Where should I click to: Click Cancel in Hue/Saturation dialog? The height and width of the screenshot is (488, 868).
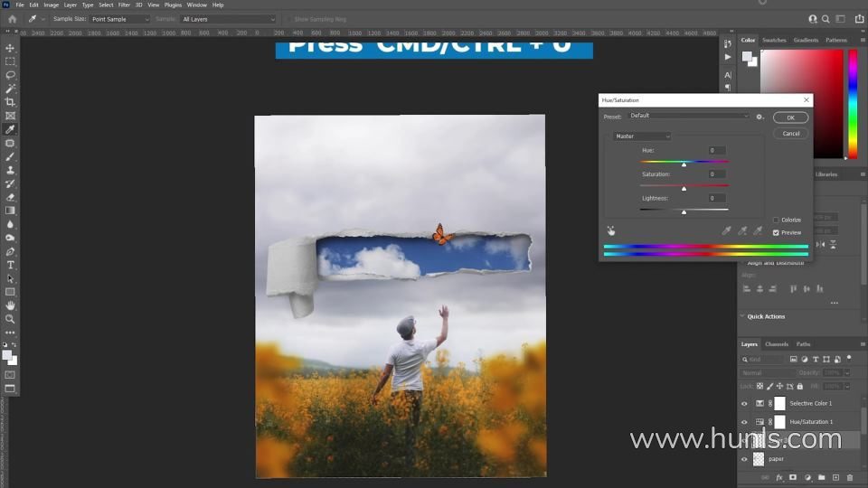click(x=790, y=134)
